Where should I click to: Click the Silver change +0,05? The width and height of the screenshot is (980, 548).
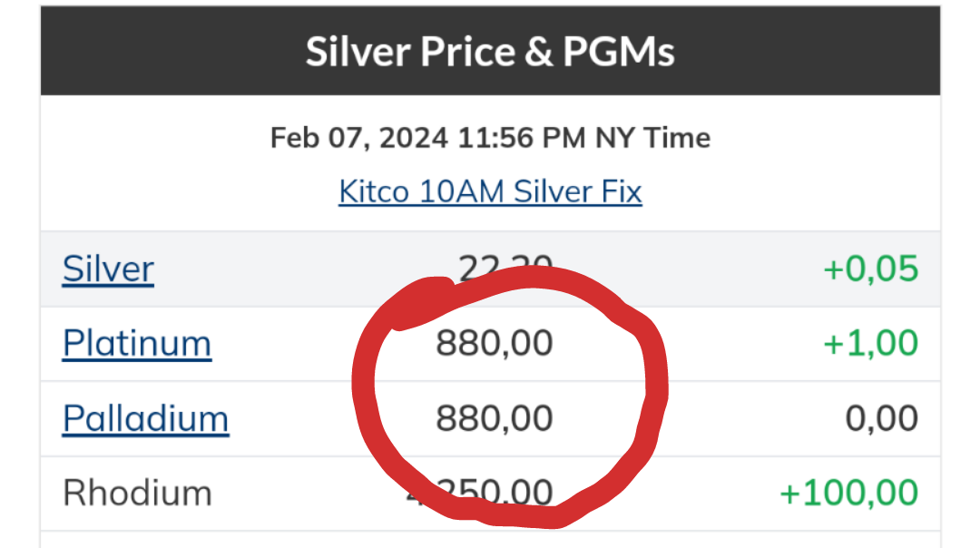(x=870, y=269)
